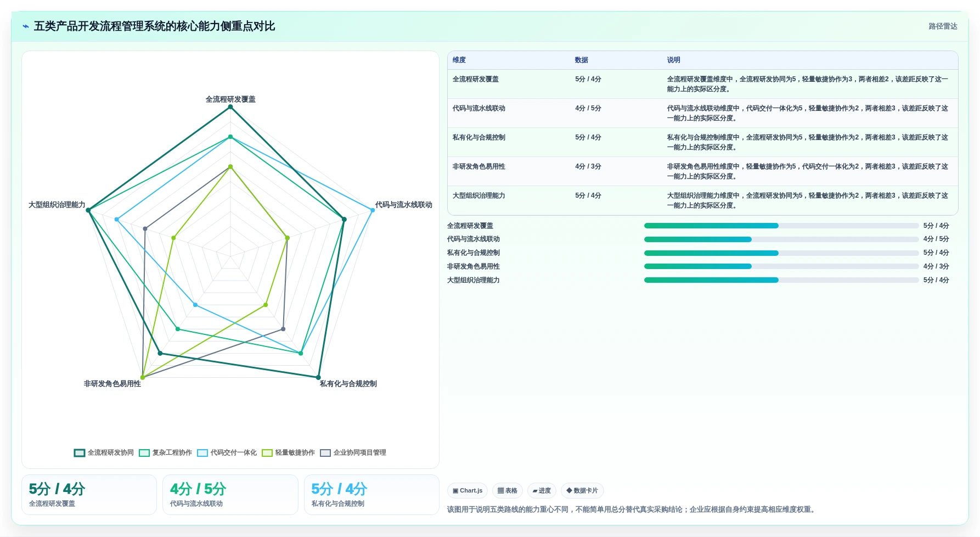Click the footnote text below tags
Screen dimensions: 980x537
pos(632,510)
